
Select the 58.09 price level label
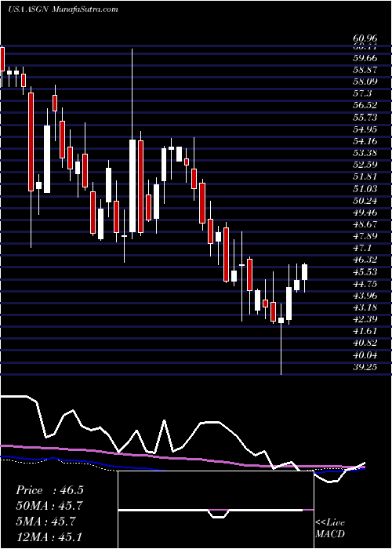point(365,82)
